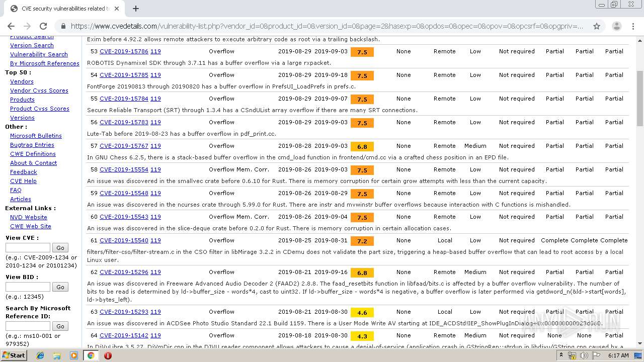Open the Version Search sidebar link
The image size is (644, 362).
(x=32, y=45)
